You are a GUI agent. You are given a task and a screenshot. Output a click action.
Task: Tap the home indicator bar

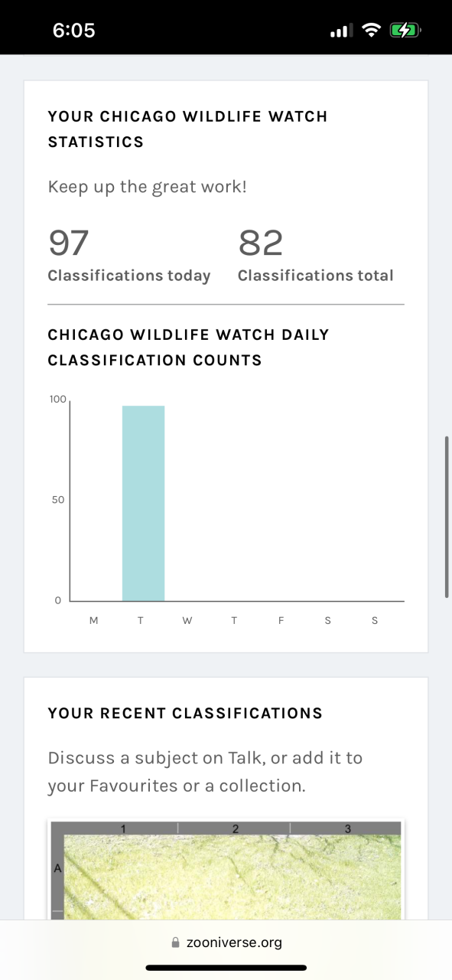click(x=226, y=968)
